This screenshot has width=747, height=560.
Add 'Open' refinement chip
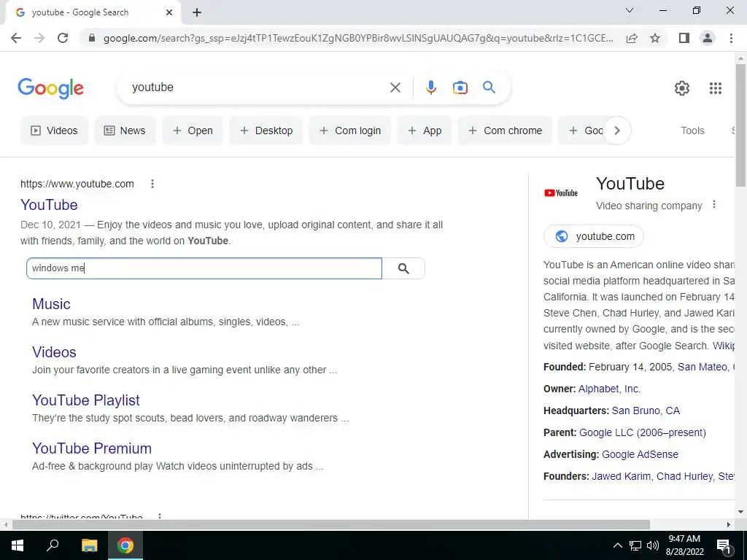point(193,131)
